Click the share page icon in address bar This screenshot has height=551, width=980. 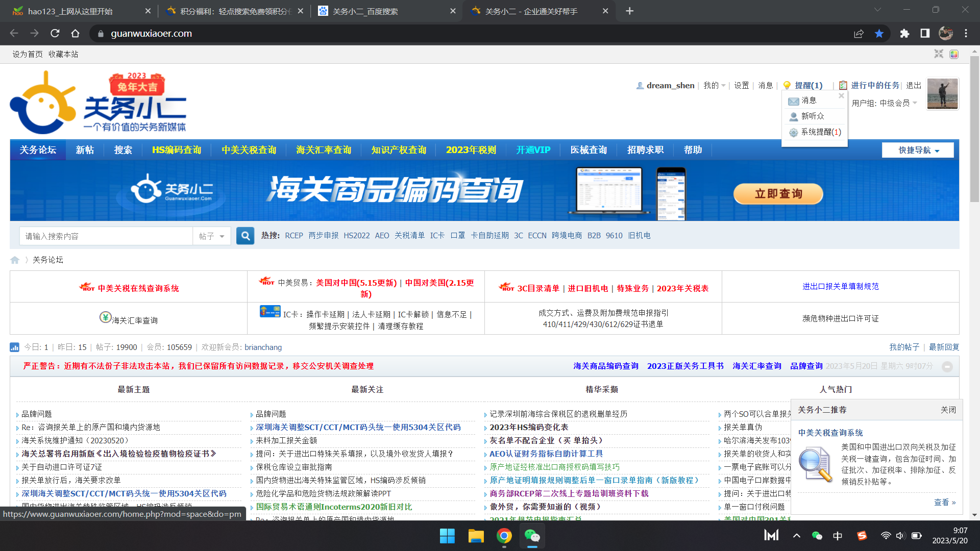pyautogui.click(x=859, y=33)
